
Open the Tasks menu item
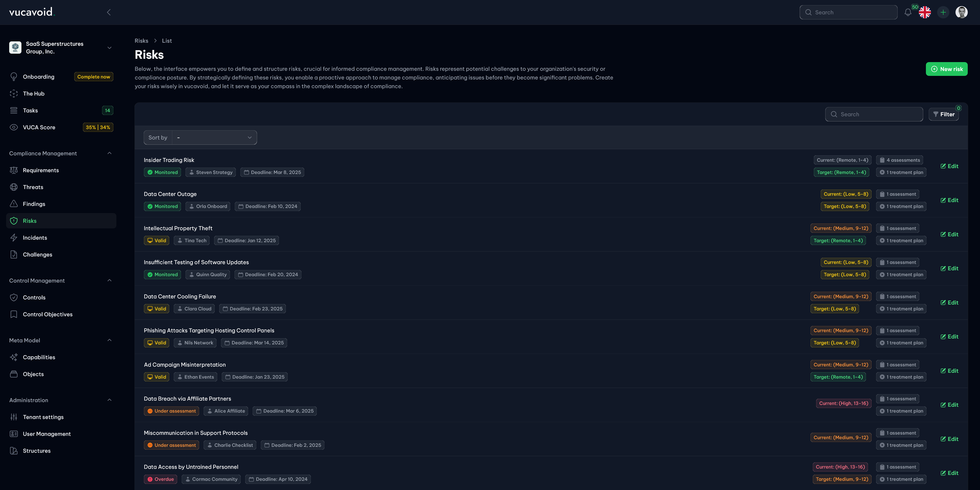point(30,110)
